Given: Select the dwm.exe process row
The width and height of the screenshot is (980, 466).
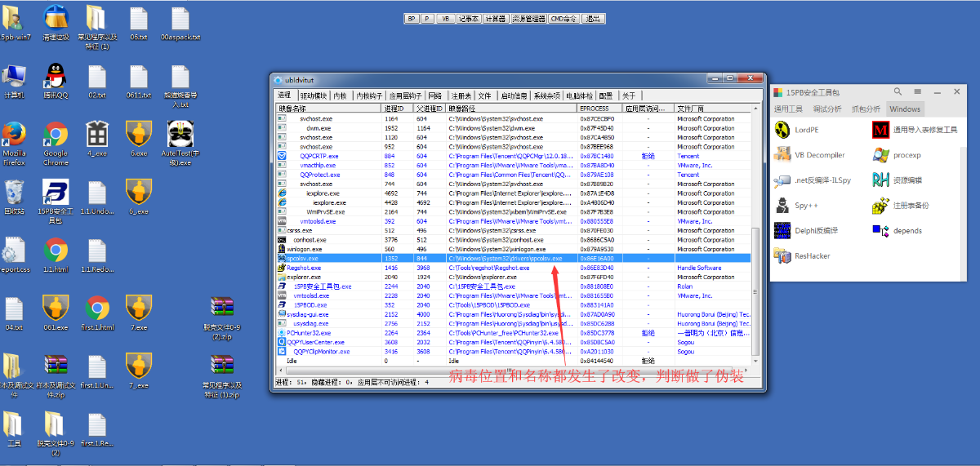Looking at the screenshot, I should coord(513,128).
